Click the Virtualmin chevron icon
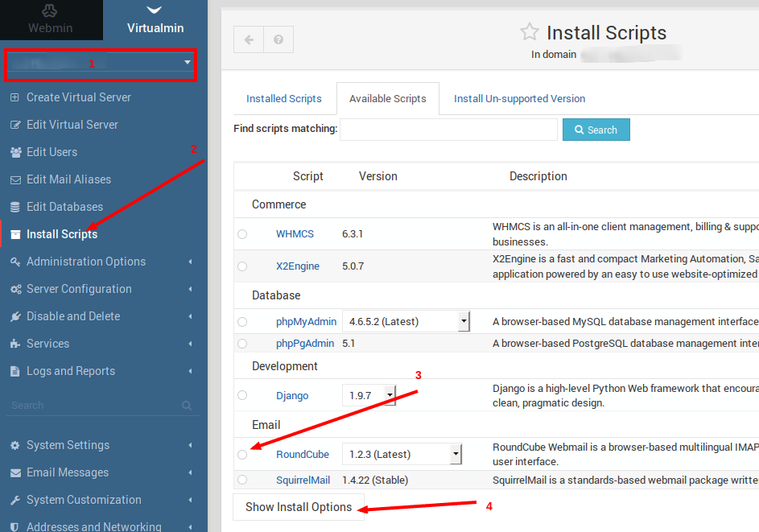 [x=155, y=10]
